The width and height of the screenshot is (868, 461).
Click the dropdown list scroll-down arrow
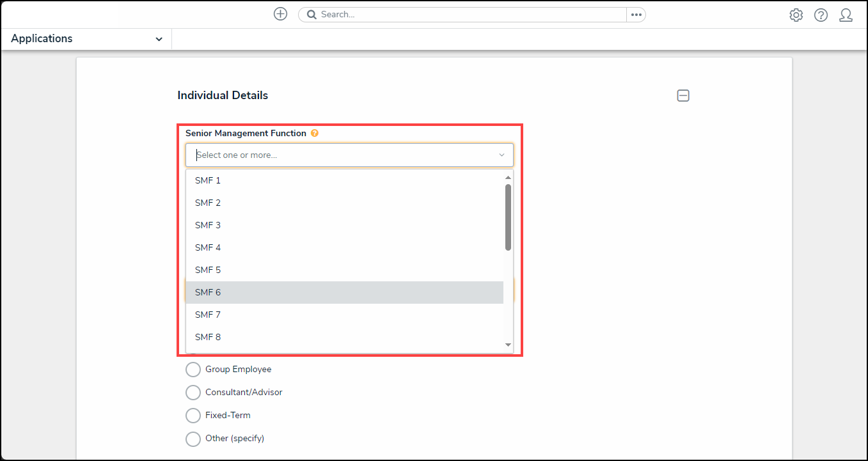(509, 345)
